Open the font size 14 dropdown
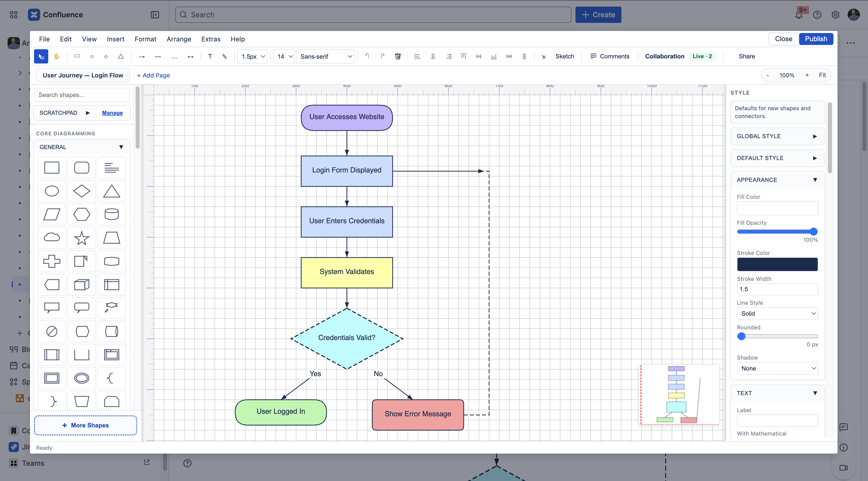Viewport: 868px width, 481px height. 284,56
